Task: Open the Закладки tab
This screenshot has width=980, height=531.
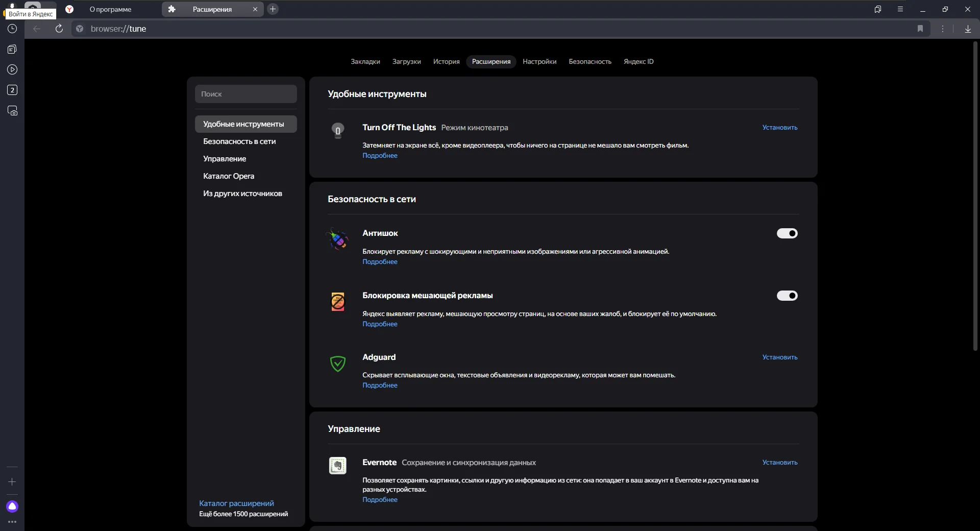Action: click(x=365, y=62)
